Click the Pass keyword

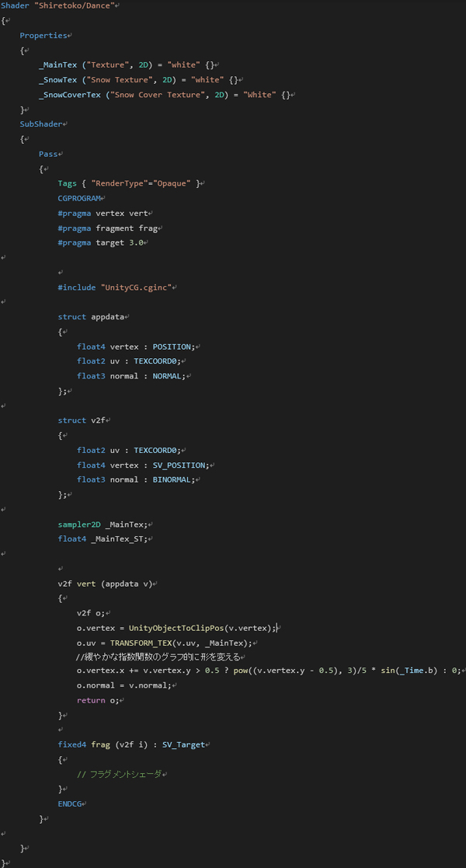point(48,153)
